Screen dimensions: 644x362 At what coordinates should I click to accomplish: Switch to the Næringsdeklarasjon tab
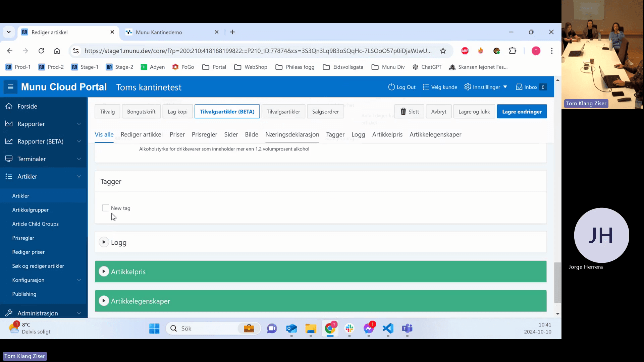coord(292,134)
